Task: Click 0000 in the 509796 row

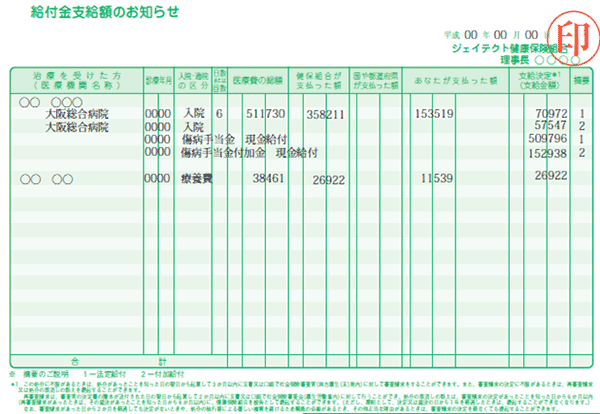Action: tap(158, 139)
